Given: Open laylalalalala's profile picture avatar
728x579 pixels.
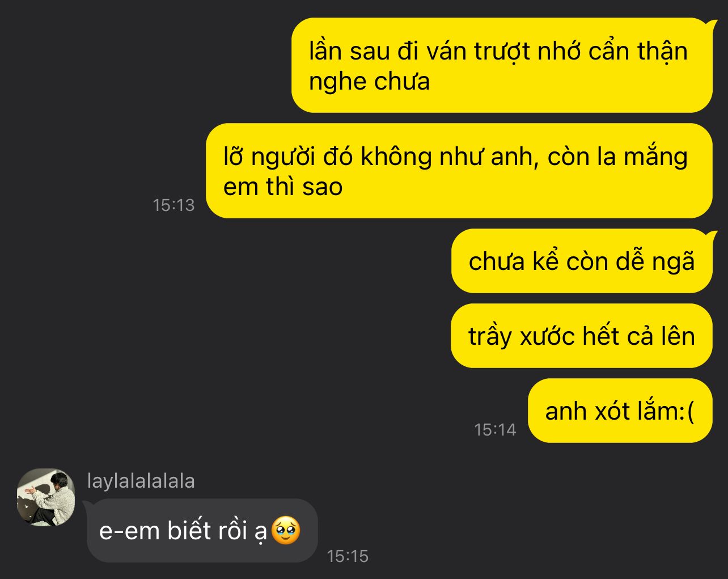Looking at the screenshot, I should [46, 497].
